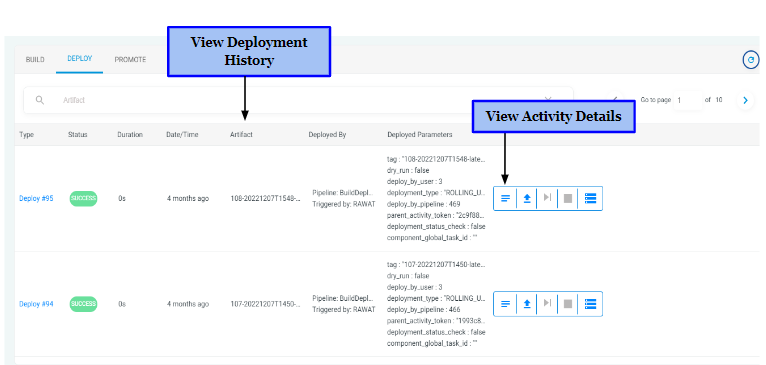The height and width of the screenshot is (365, 766).
Task: Click the Artifact column header
Action: tap(241, 135)
